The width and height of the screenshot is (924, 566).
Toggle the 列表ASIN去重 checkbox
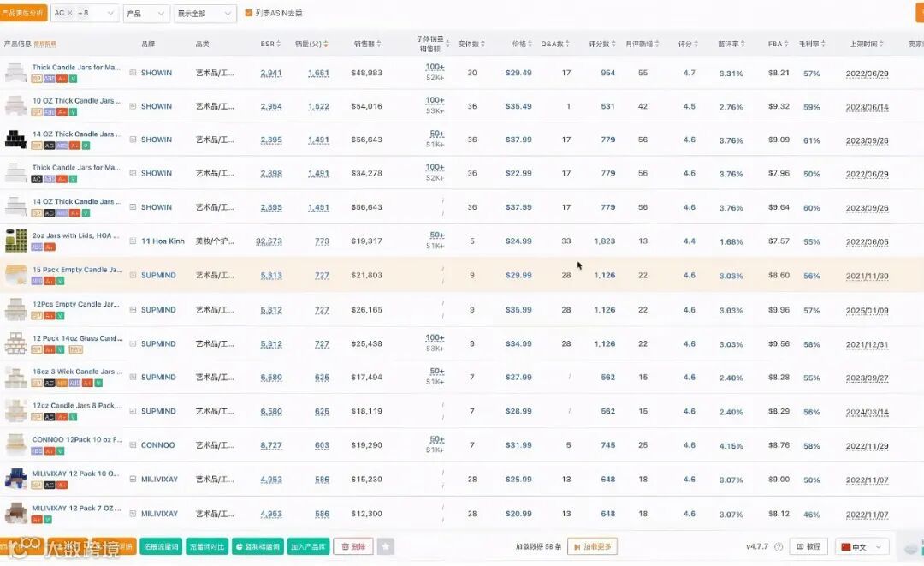[248, 12]
